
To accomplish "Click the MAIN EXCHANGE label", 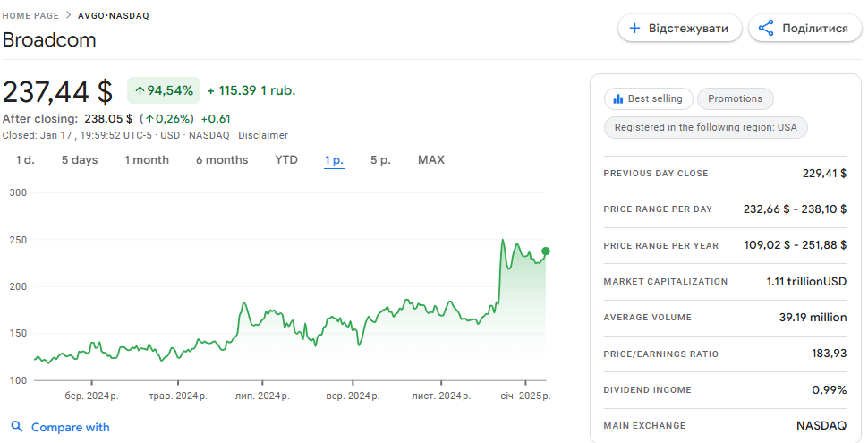I will click(x=644, y=426).
